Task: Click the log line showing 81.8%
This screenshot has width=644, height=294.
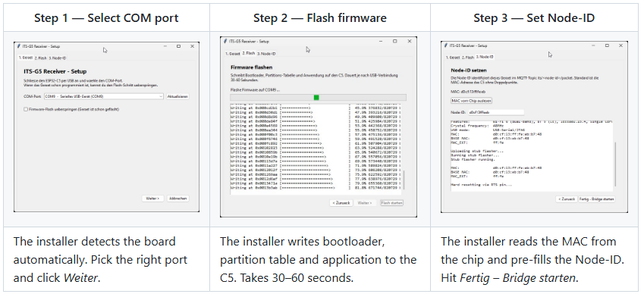Action: [316, 188]
